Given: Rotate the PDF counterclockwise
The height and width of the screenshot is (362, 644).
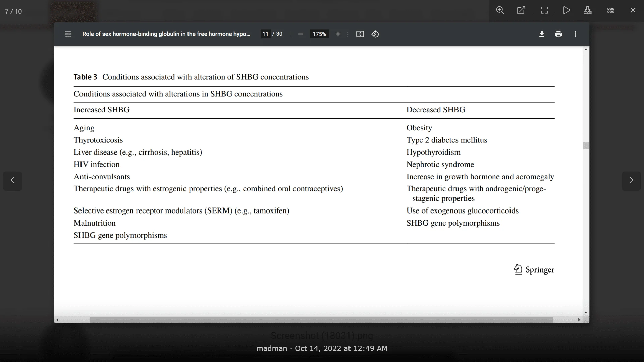Looking at the screenshot, I should click(375, 34).
